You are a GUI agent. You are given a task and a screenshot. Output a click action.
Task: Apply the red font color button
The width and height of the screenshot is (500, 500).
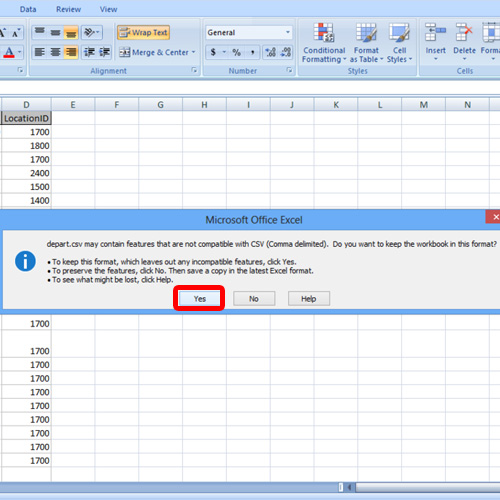coord(9,52)
